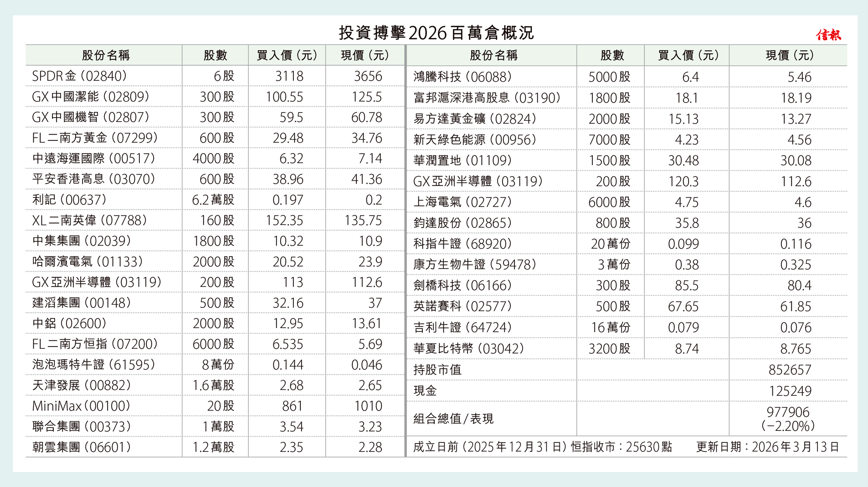Image resolution: width=868 pixels, height=487 pixels.
Task: Click the 持股市值 value 852657
Action: pos(790,370)
